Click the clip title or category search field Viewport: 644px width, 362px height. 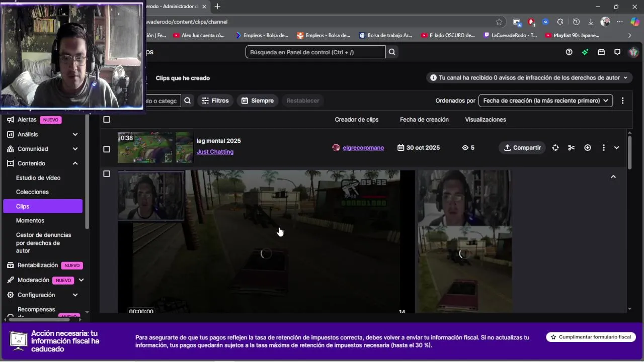pos(162,101)
